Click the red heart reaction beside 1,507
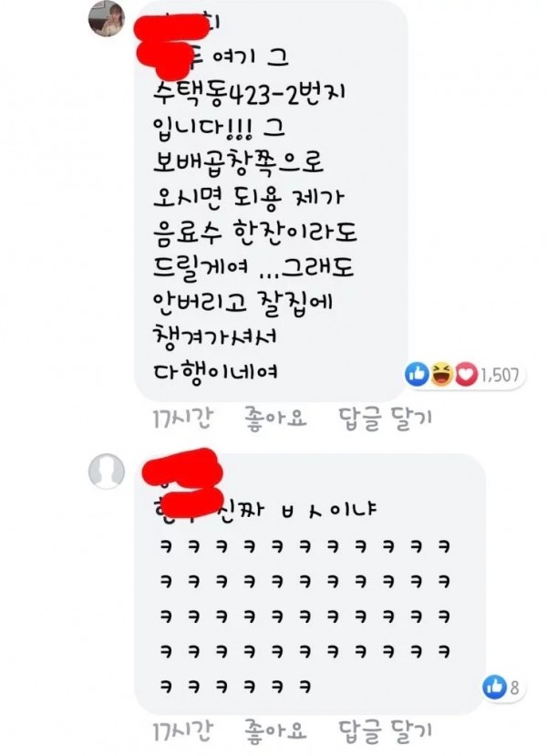 (466, 375)
